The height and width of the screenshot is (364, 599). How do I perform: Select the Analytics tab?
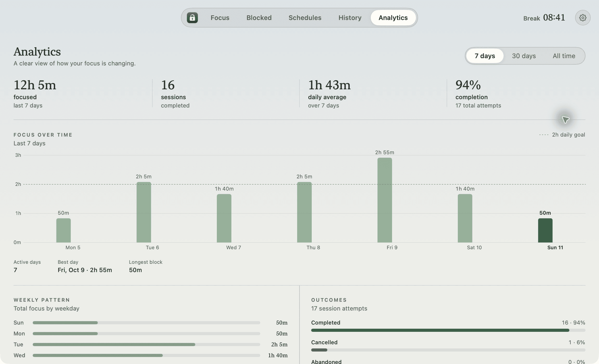[393, 18]
